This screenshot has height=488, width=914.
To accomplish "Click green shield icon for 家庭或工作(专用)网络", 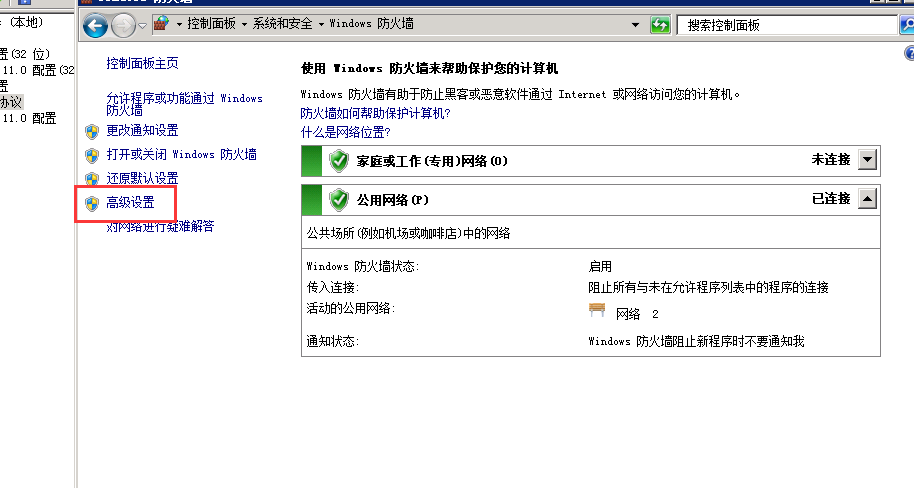I will click(x=339, y=161).
